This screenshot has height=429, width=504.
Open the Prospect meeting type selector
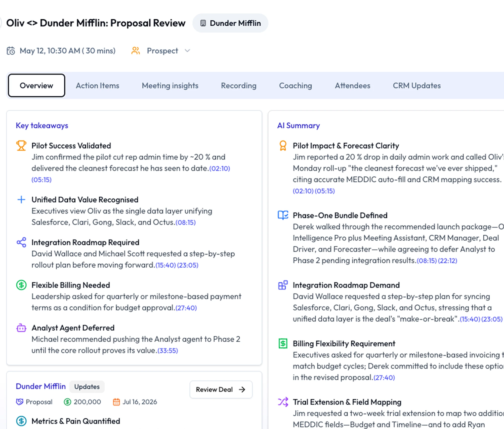(x=162, y=51)
